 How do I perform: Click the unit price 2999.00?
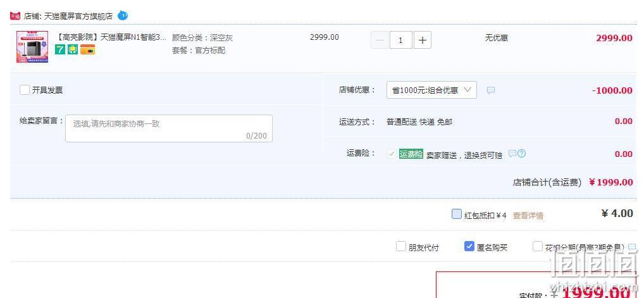(325, 37)
